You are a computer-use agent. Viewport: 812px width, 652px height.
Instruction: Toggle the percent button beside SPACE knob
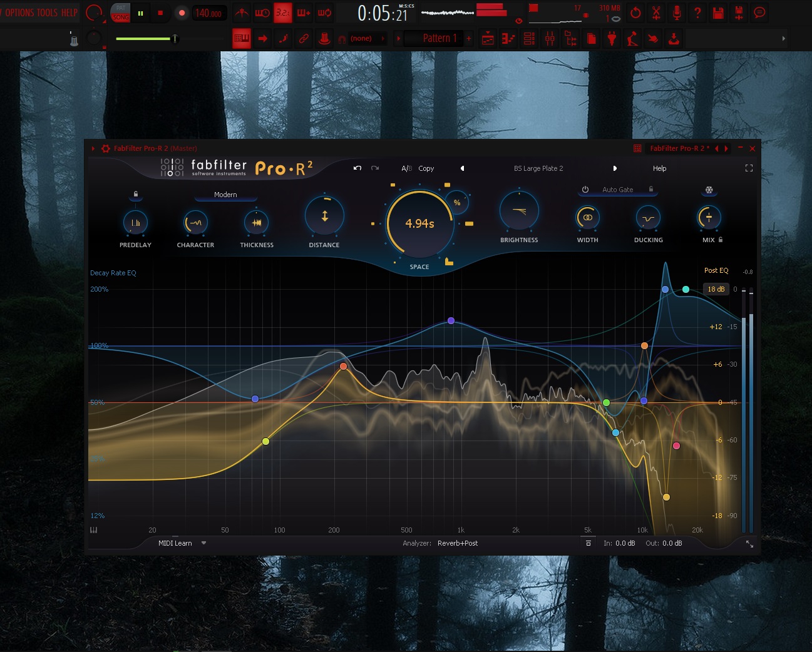457,203
